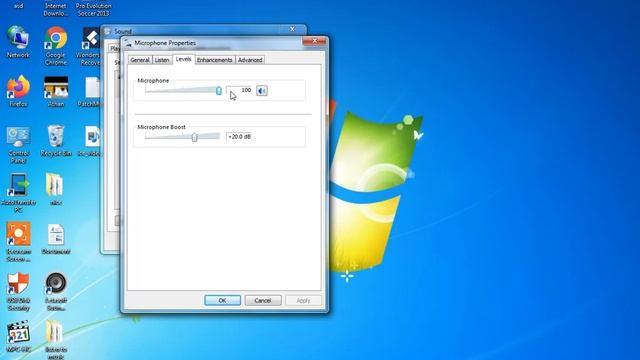Click the "Microphone" group label
640x360 pixels.
pyautogui.click(x=153, y=80)
